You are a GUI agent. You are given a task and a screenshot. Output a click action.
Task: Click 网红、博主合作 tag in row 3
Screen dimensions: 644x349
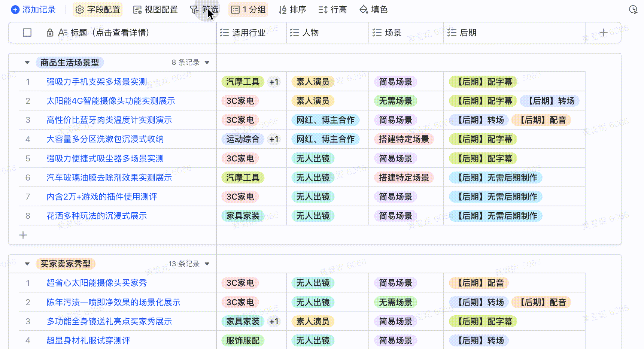click(x=325, y=120)
